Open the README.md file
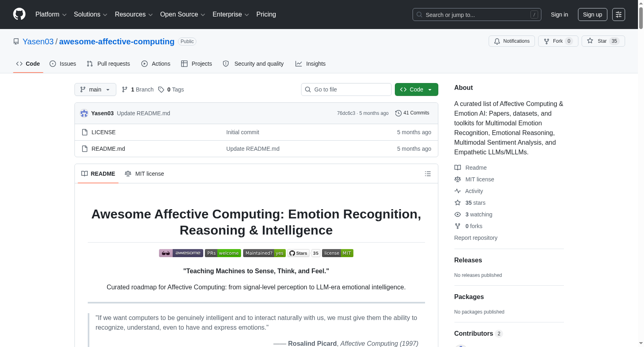 click(x=108, y=149)
